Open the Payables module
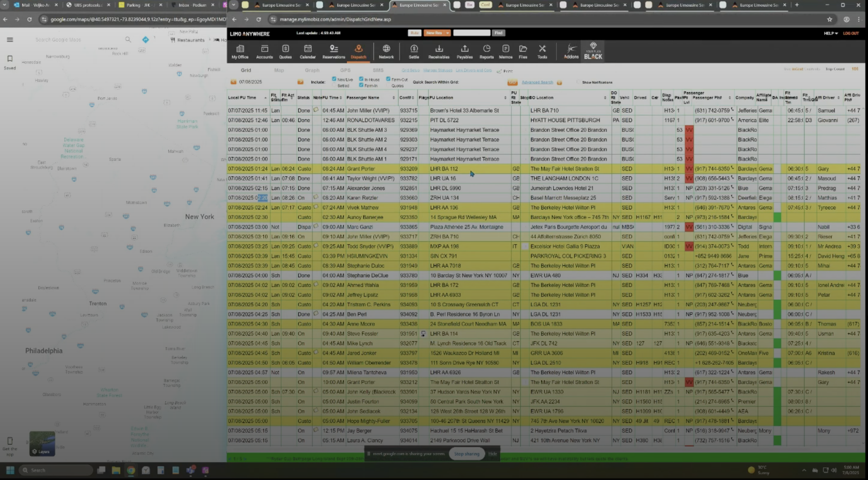868x480 pixels. [x=465, y=51]
